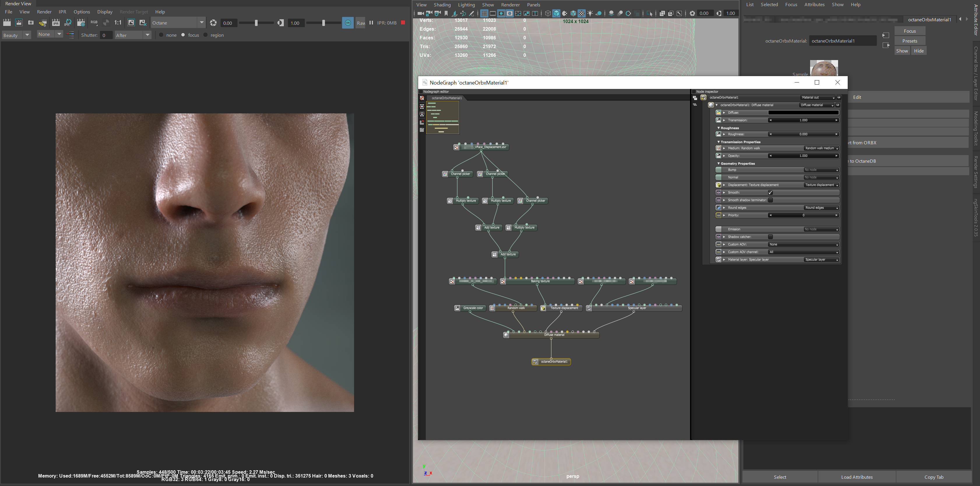Screen dimensions: 980x486
Task: Click the 1:1 real size icon
Action: pyautogui.click(x=118, y=23)
